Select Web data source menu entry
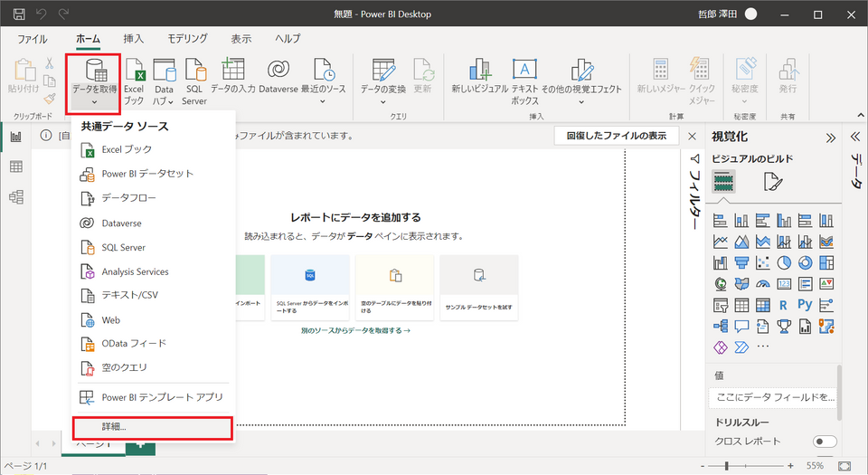 pyautogui.click(x=153, y=320)
